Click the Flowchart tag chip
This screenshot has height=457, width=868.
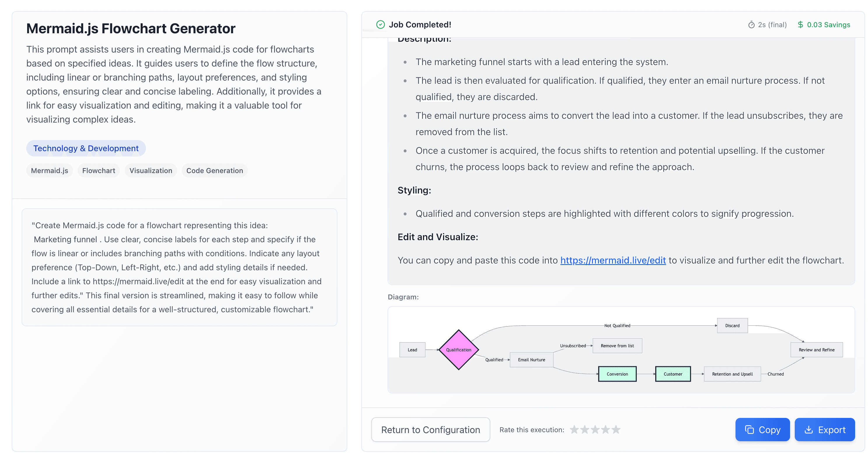click(x=99, y=170)
